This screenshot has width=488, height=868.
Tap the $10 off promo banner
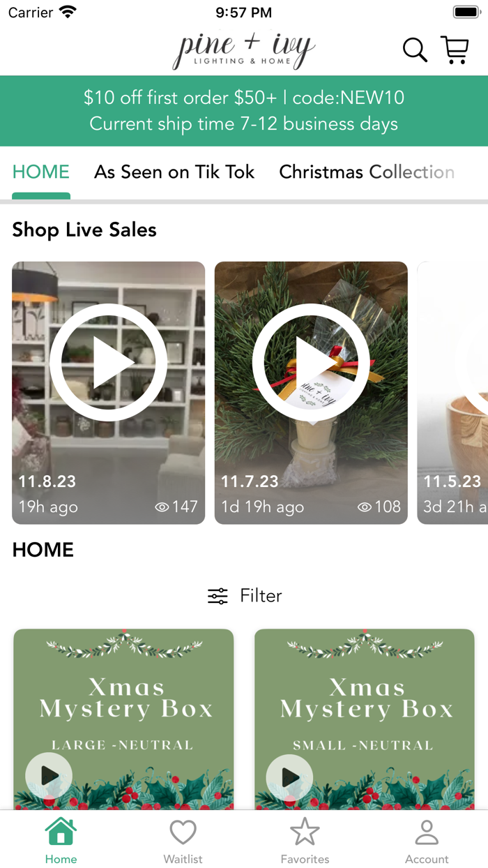click(244, 111)
